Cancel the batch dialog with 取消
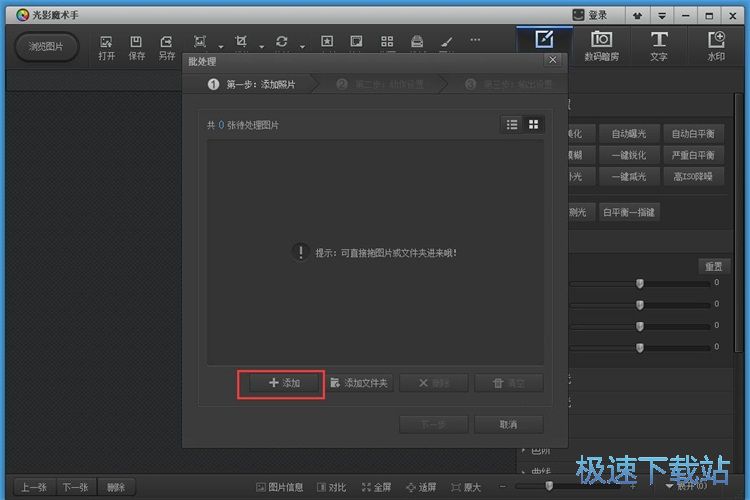Image resolution: width=750 pixels, height=500 pixels. pyautogui.click(x=508, y=424)
